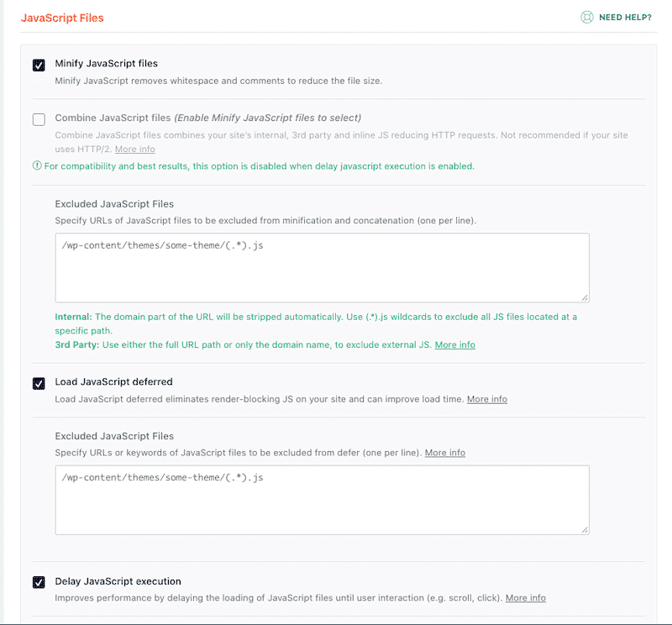Click More info under Delay JavaScript execution
Viewport: 672px width, 625px height.
526,597
